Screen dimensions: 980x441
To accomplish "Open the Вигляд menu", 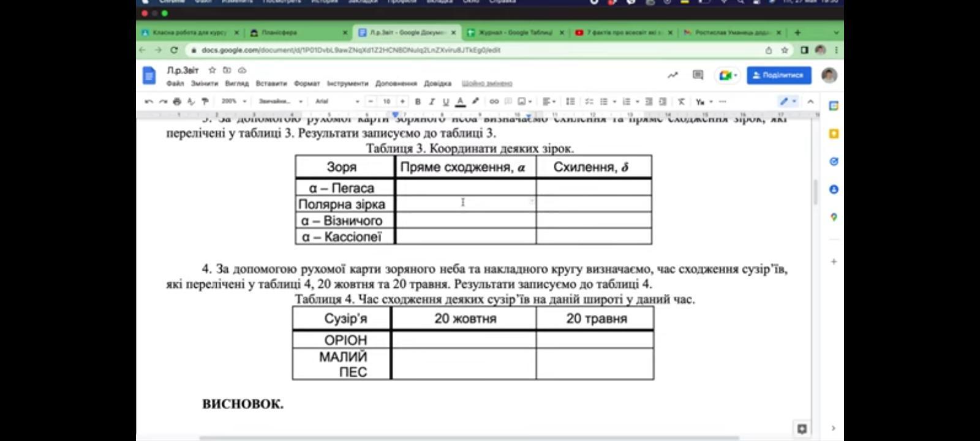I will pos(236,83).
